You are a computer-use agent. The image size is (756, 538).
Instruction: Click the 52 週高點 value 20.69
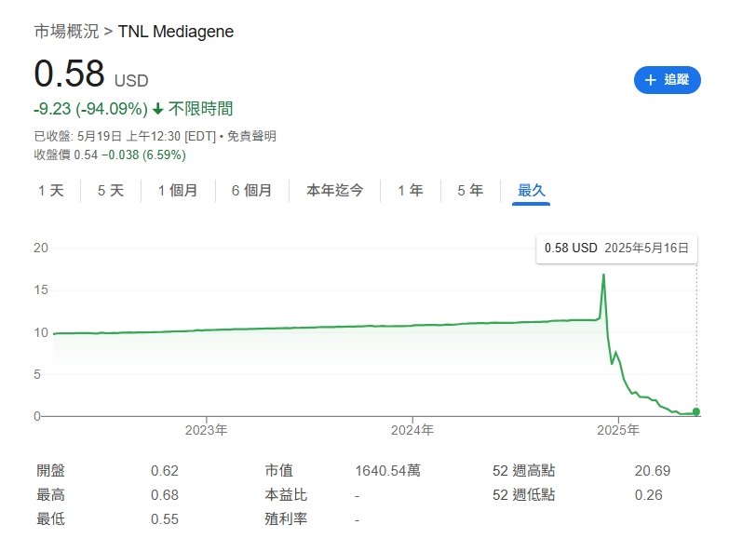(653, 471)
